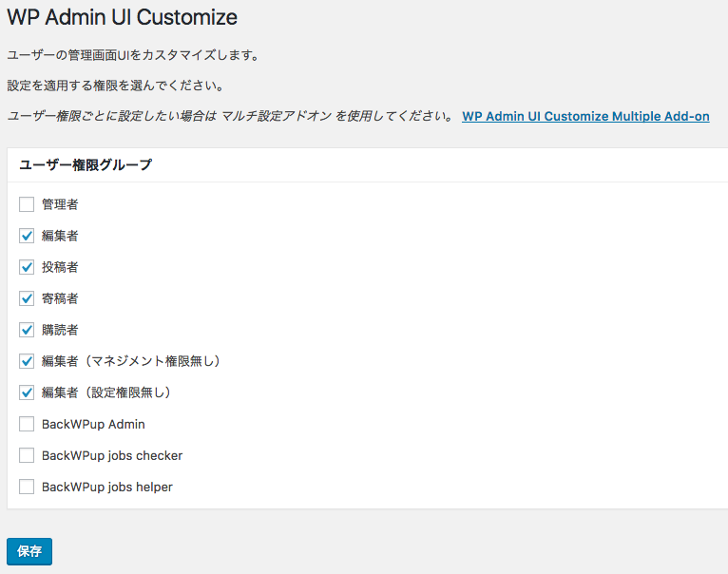728x574 pixels.
Task: Open WP Admin UI Customize Multiple Add-on link
Action: [x=585, y=117]
